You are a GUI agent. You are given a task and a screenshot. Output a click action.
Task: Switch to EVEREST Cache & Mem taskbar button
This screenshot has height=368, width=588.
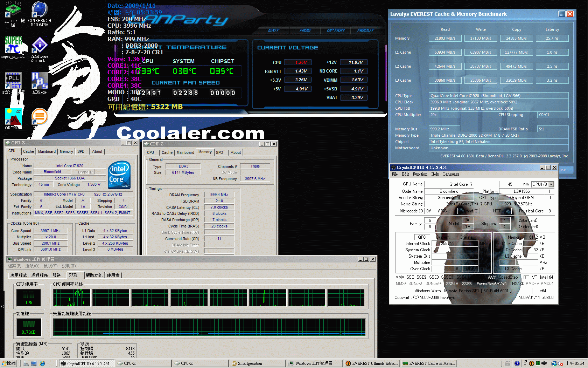[428, 363]
